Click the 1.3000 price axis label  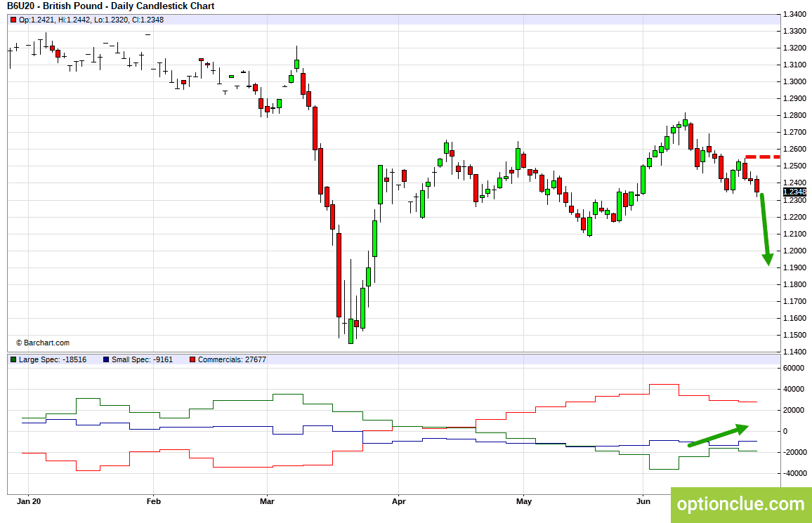pos(794,81)
